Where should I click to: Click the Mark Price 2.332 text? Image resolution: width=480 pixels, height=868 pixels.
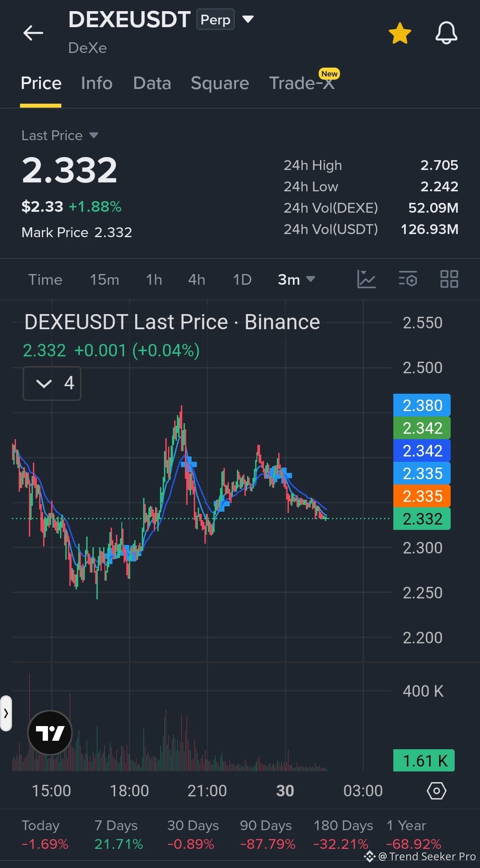76,232
